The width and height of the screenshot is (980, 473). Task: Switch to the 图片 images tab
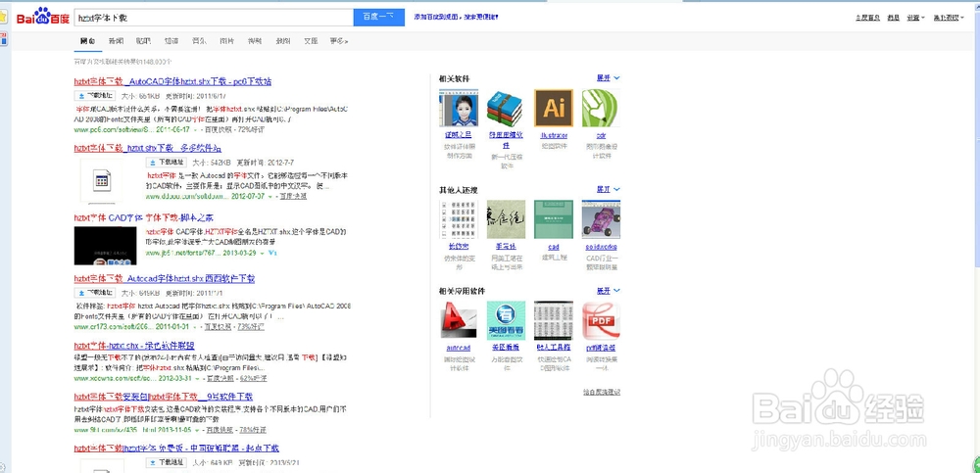click(x=227, y=41)
